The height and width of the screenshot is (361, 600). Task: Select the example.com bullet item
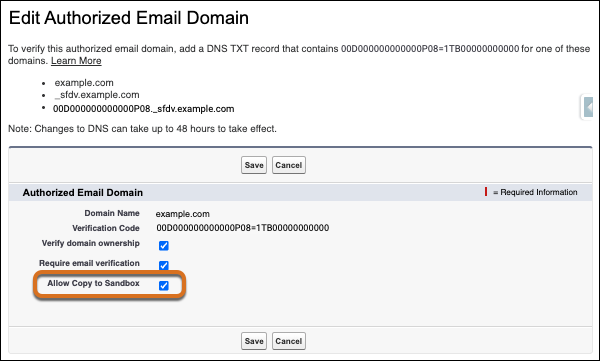[x=84, y=83]
